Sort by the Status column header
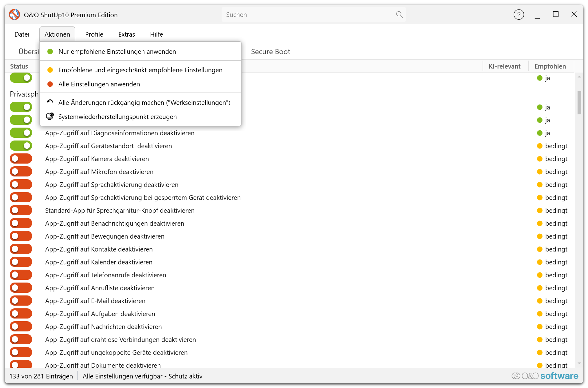 click(19, 66)
